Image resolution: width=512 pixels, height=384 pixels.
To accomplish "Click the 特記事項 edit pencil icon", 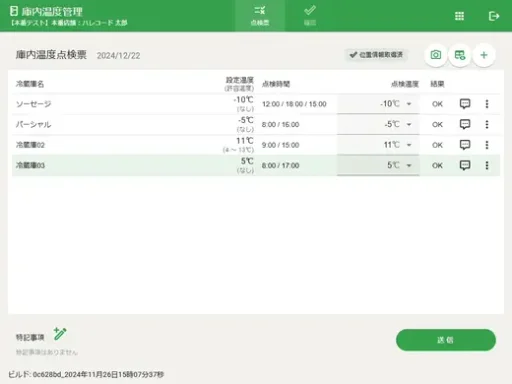I will [60, 334].
